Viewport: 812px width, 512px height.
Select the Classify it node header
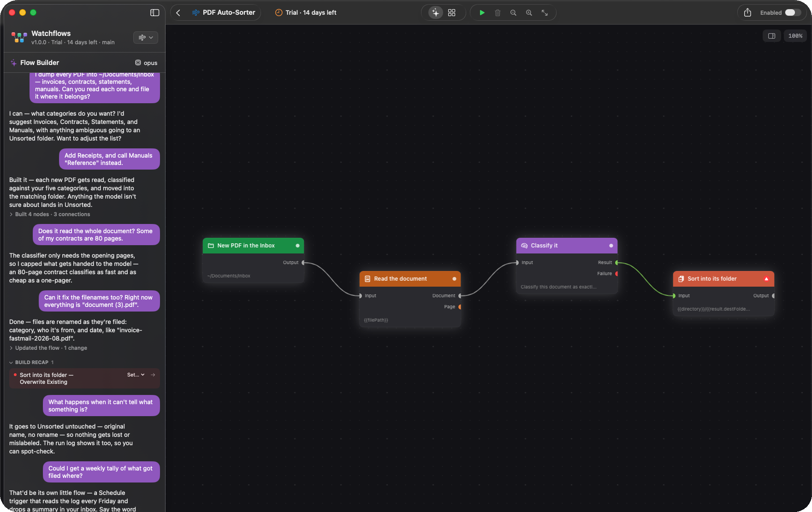[567, 246]
